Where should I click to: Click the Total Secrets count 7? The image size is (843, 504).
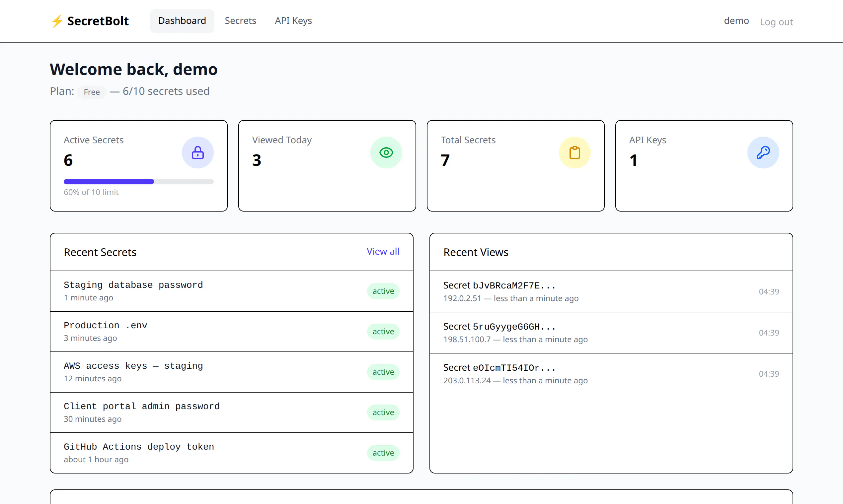tap(445, 160)
